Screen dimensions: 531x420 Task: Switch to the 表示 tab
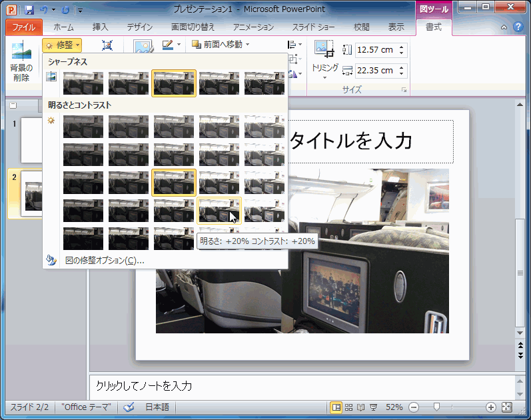click(x=396, y=27)
